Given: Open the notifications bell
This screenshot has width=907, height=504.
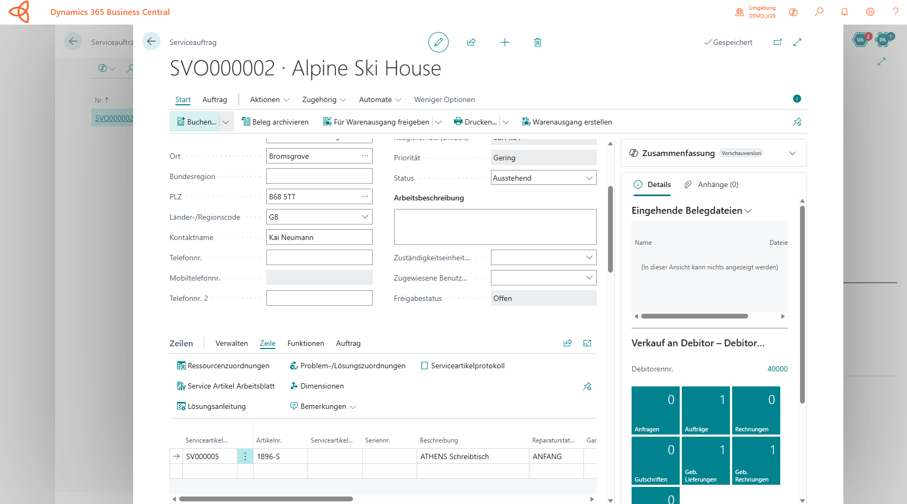Looking at the screenshot, I should (x=845, y=12).
